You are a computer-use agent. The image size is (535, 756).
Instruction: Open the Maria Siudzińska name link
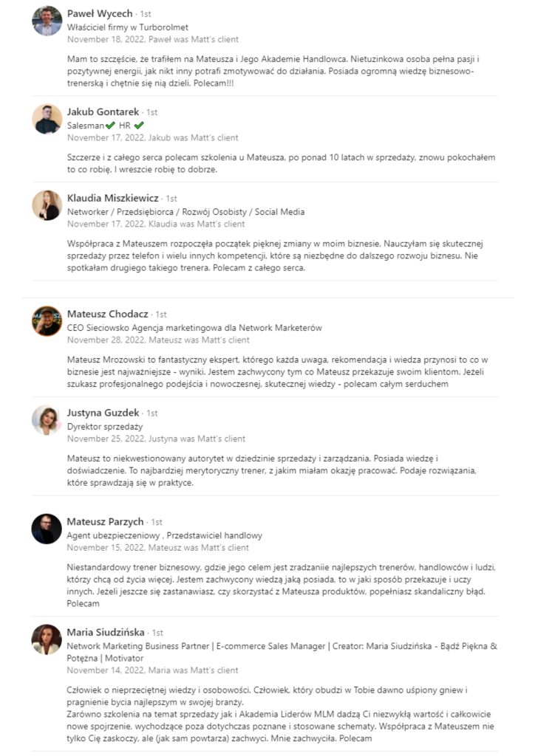click(106, 633)
